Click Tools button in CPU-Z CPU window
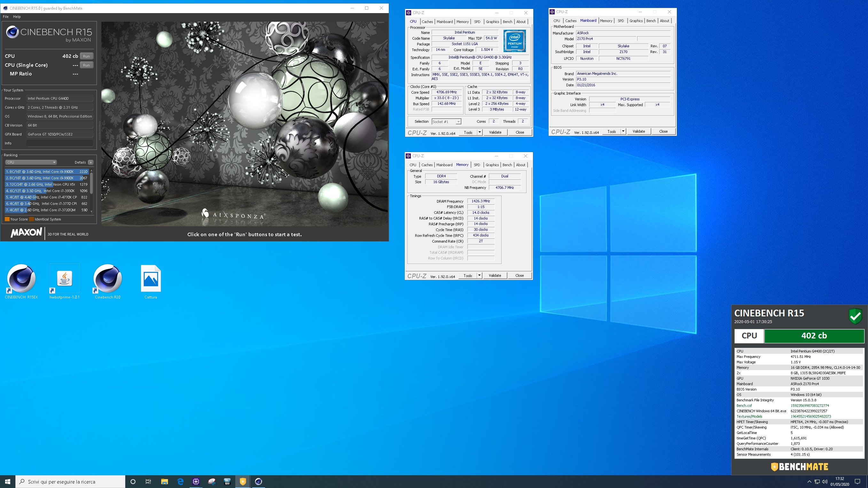This screenshot has width=868, height=488. point(468,132)
